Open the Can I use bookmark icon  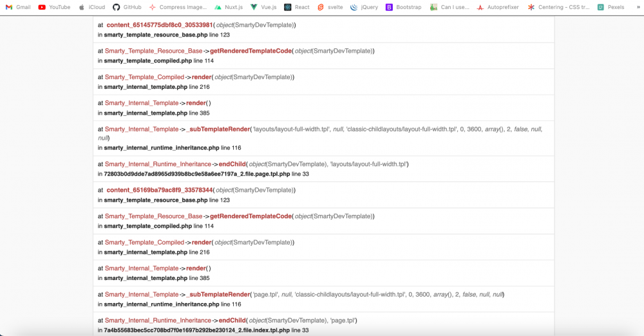(x=433, y=7)
